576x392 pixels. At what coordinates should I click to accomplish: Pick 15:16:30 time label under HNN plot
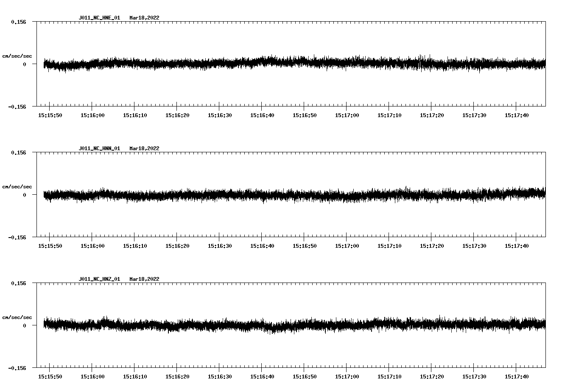tap(220, 246)
